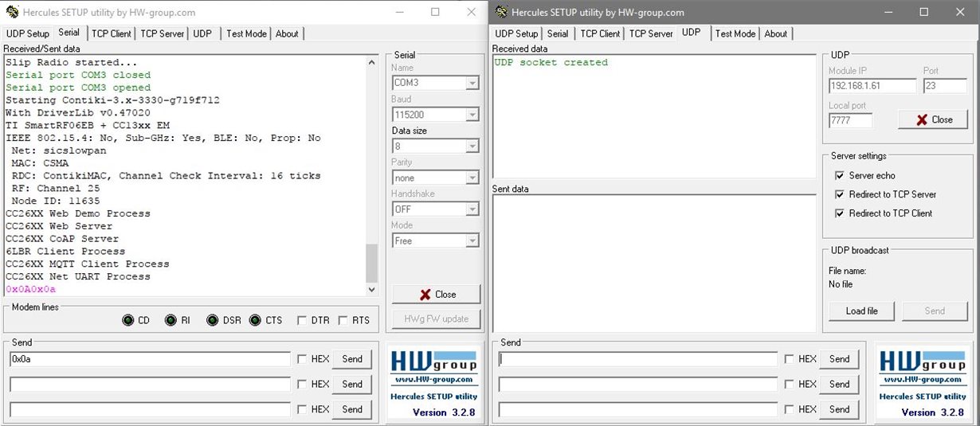Image resolution: width=980 pixels, height=426 pixels.
Task: Open the Parity dropdown
Action: (x=472, y=178)
